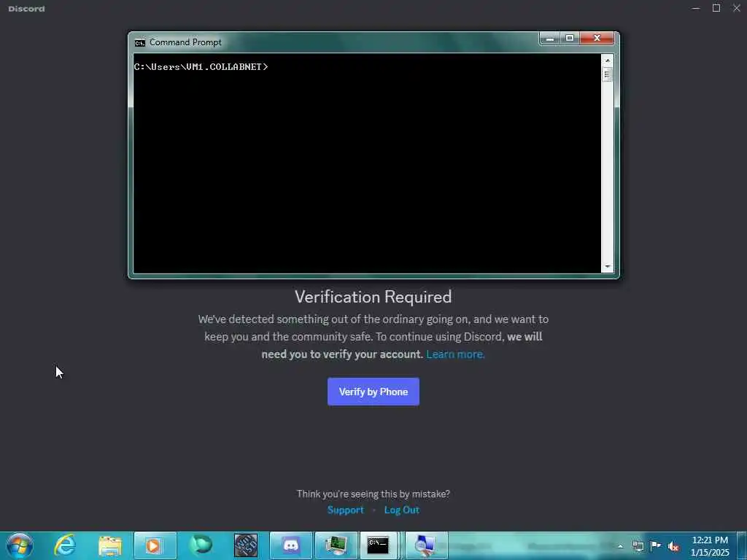Open the Windows Start menu

(x=20, y=545)
